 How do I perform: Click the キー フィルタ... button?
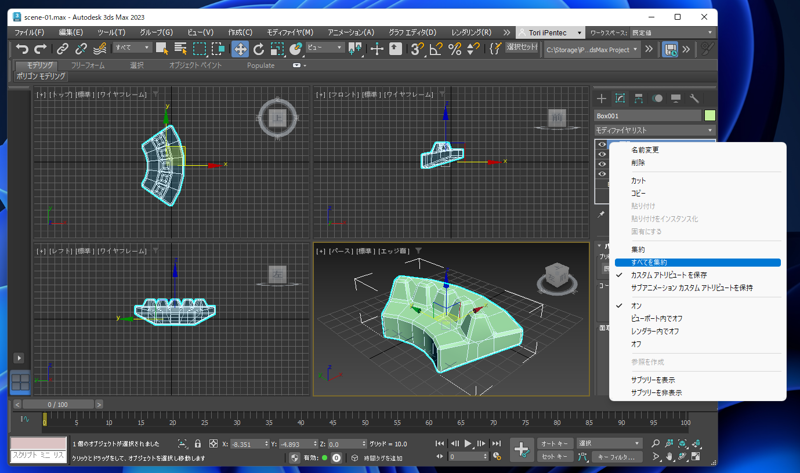pyautogui.click(x=616, y=457)
